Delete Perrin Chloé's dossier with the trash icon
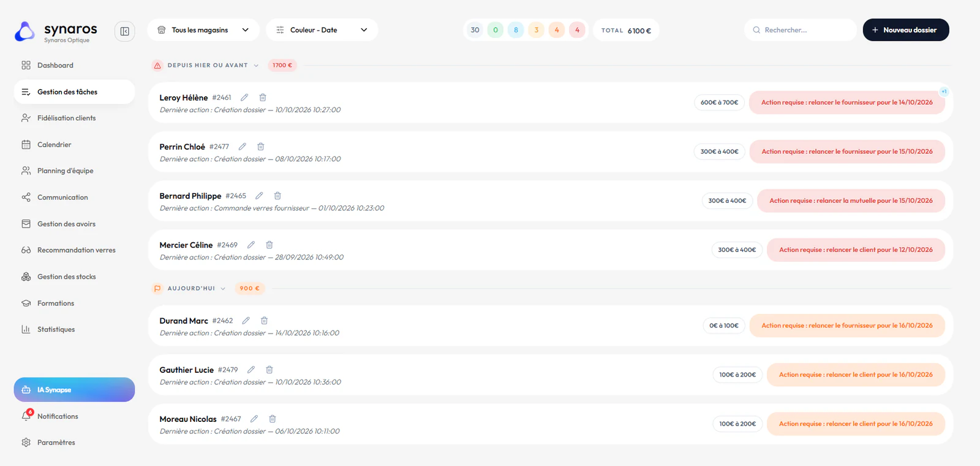Image resolution: width=980 pixels, height=466 pixels. tap(261, 147)
